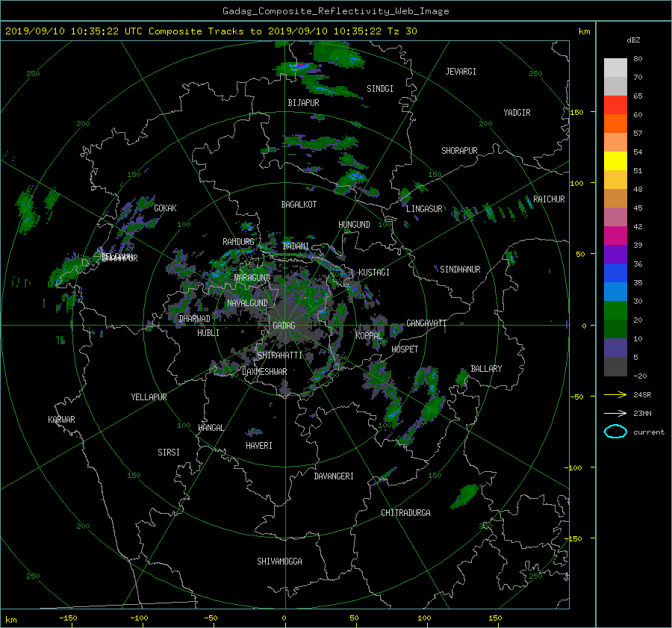Click the BIJAPUR city label

(x=303, y=103)
